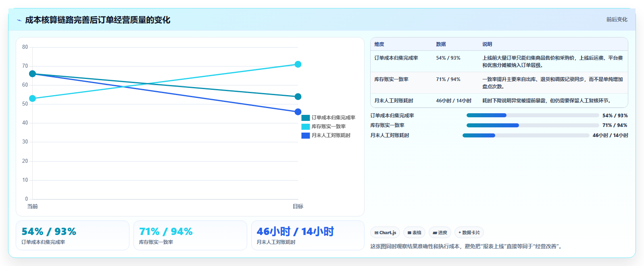Click table value 46小时 / 14小时
The width and height of the screenshot is (644, 266).
click(x=454, y=101)
